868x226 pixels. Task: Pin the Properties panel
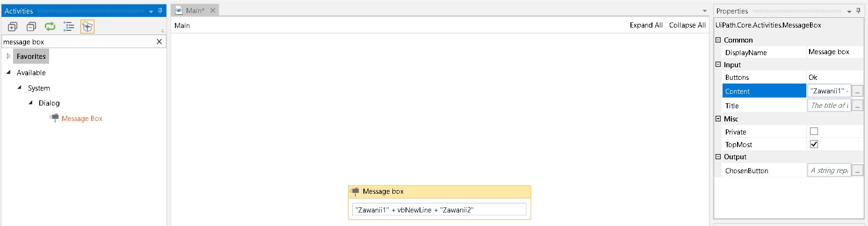click(x=859, y=11)
